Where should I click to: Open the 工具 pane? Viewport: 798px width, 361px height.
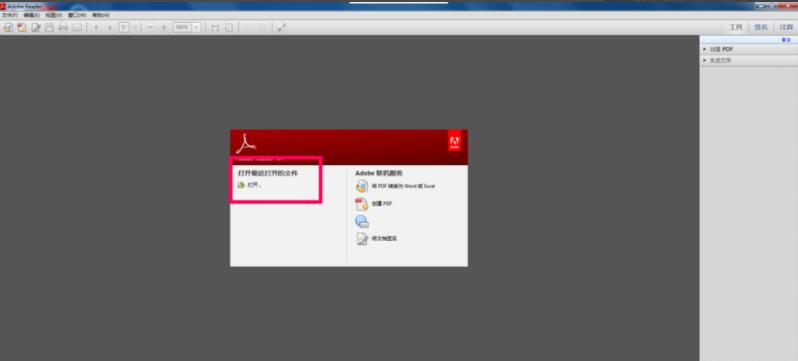coord(736,27)
